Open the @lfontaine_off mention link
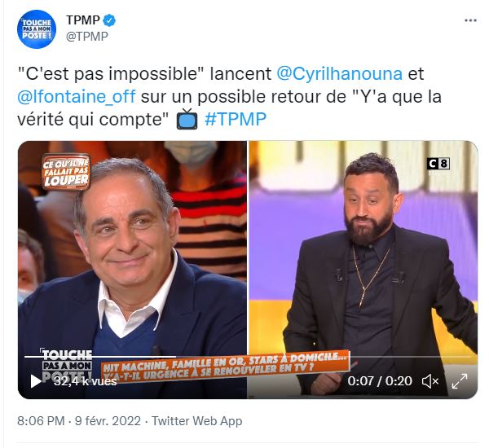This screenshot has width=489, height=448. 77,96
